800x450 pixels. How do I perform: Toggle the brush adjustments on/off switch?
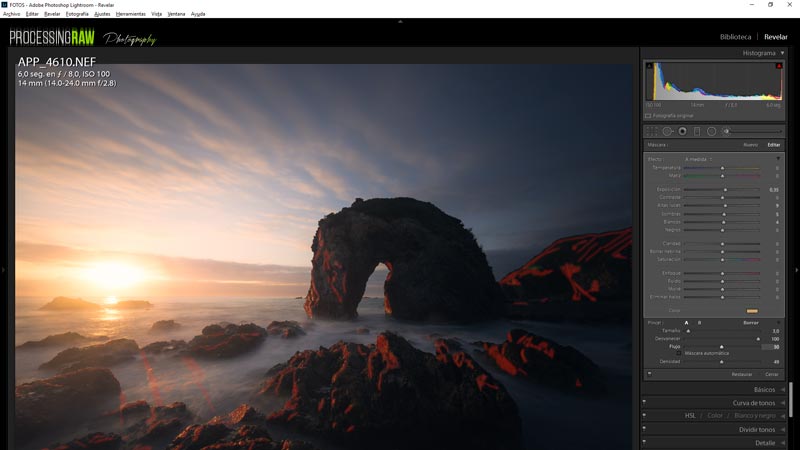pos(648,374)
